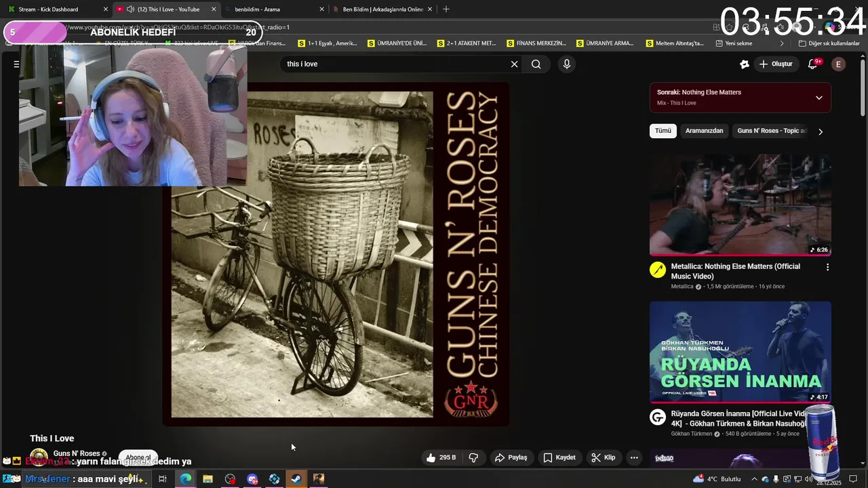
Task: Click the magnifier search button
Action: 536,64
